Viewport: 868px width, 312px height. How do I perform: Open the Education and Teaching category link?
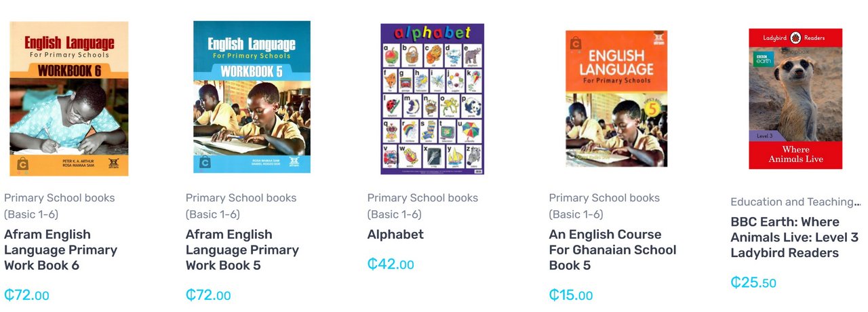[x=795, y=202]
